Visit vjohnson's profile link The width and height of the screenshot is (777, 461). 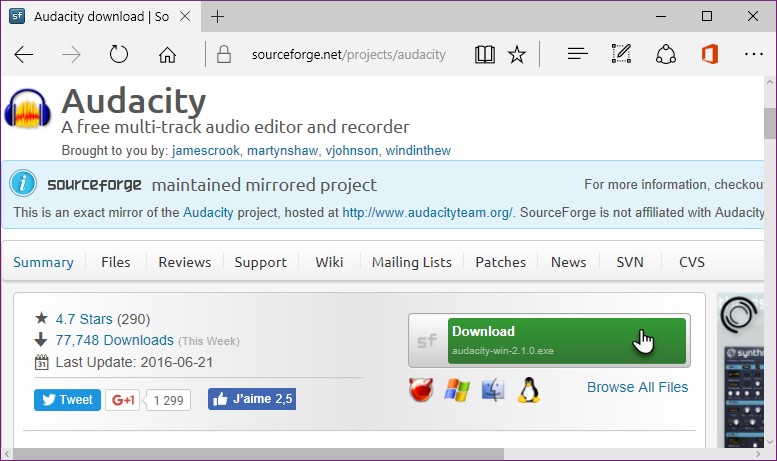pyautogui.click(x=351, y=150)
